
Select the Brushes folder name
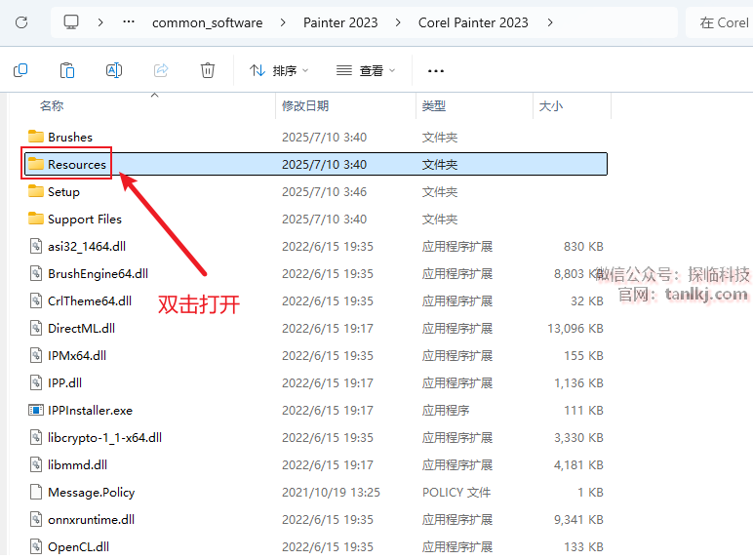pyautogui.click(x=70, y=137)
